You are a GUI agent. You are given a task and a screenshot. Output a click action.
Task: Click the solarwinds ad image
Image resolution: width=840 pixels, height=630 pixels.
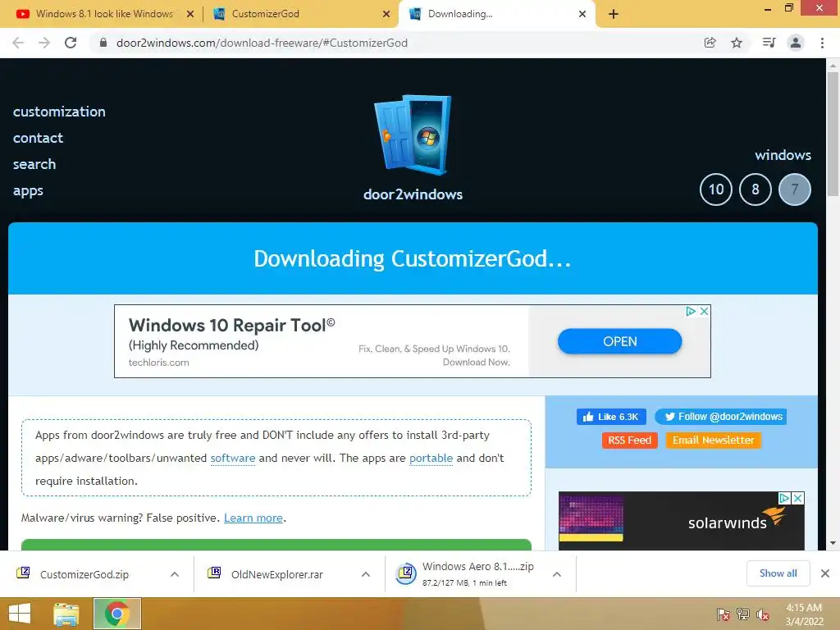[682, 521]
